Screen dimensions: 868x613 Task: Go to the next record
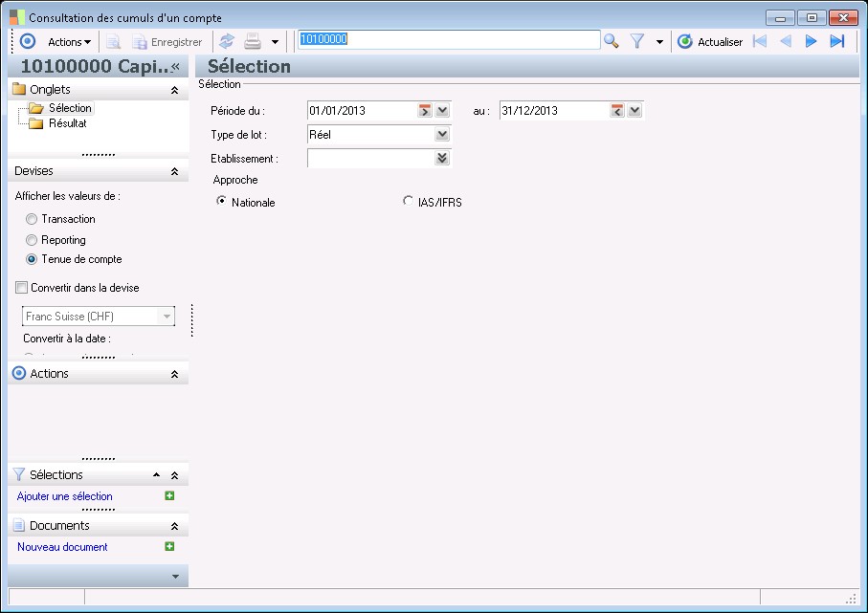click(x=811, y=41)
